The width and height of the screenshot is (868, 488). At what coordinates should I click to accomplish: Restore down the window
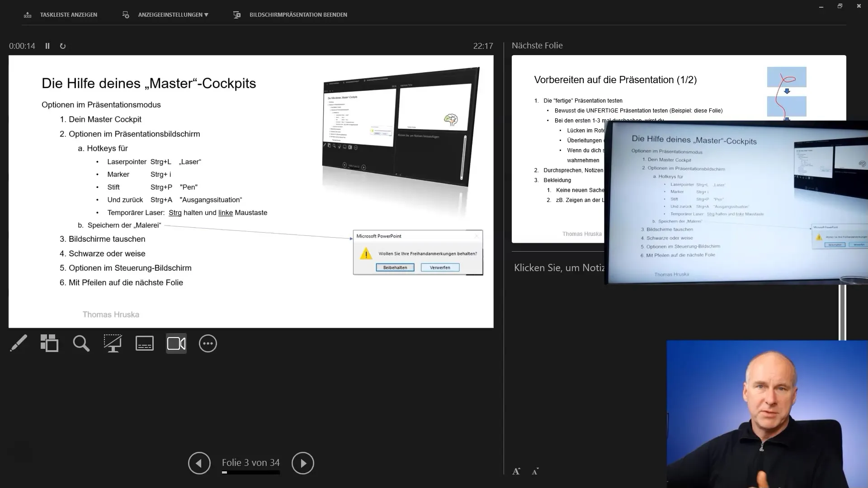840,6
